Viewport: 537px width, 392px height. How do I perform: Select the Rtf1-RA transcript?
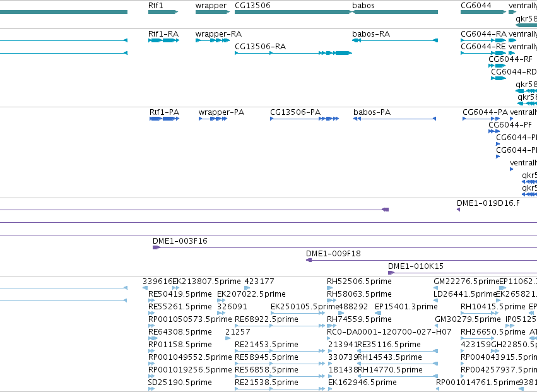point(163,40)
